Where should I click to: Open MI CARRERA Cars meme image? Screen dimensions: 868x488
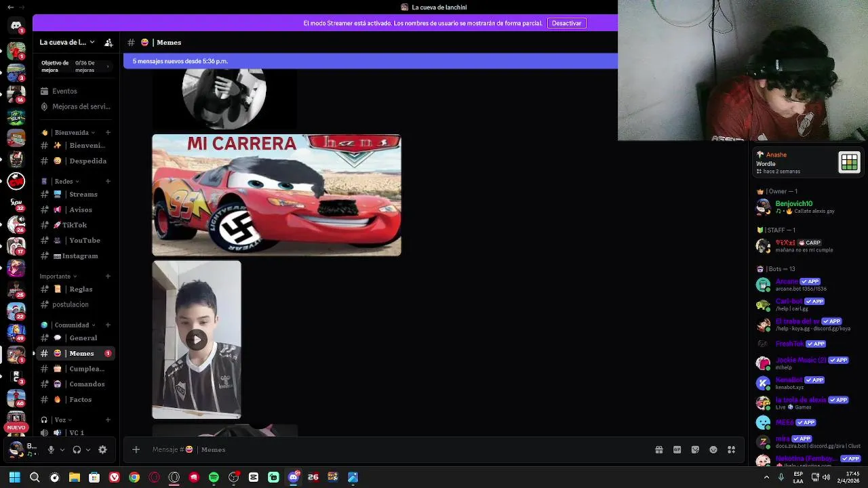[x=277, y=195]
